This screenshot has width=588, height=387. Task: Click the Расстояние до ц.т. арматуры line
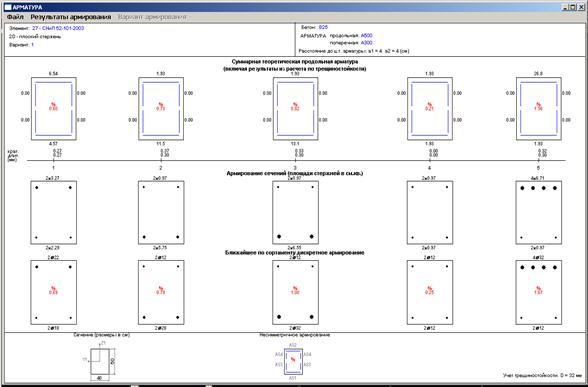click(x=354, y=51)
